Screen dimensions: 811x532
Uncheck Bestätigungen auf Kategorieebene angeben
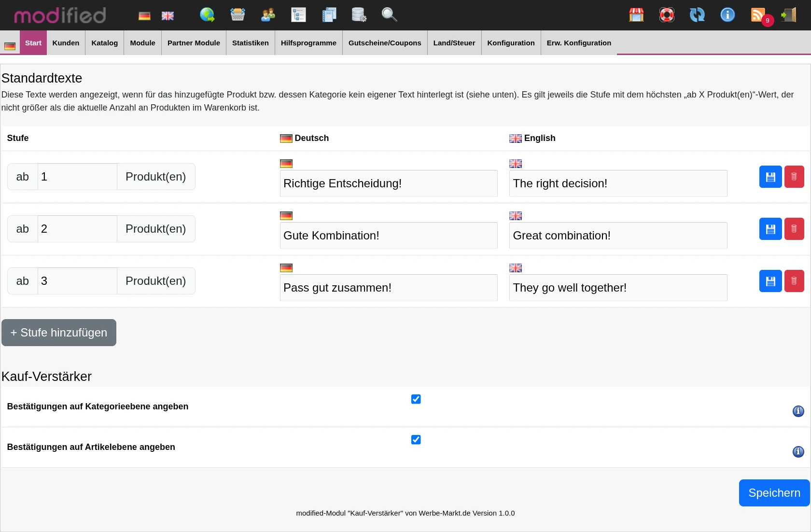click(416, 399)
